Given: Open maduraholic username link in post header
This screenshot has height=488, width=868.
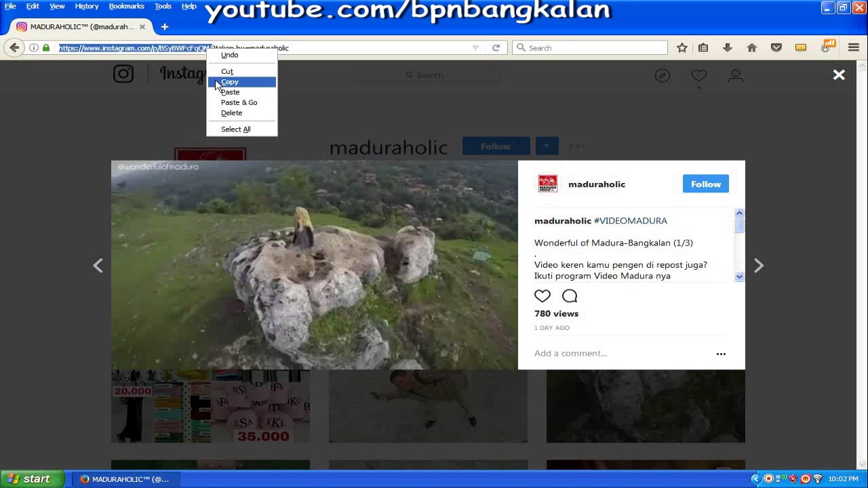Looking at the screenshot, I should tap(597, 184).
